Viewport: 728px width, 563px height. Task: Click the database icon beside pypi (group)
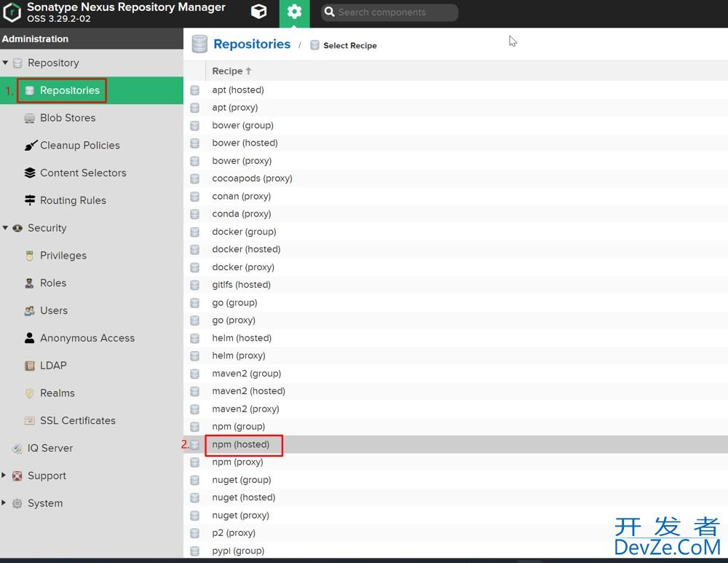point(194,551)
